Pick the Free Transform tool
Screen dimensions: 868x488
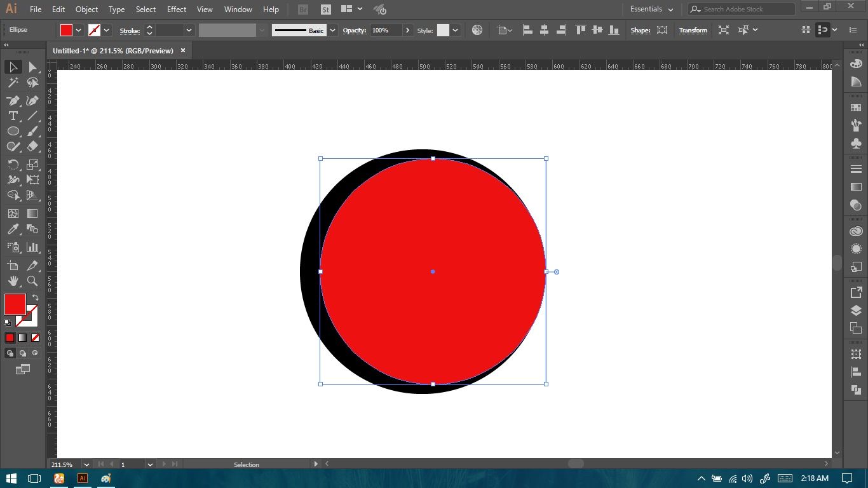point(32,180)
